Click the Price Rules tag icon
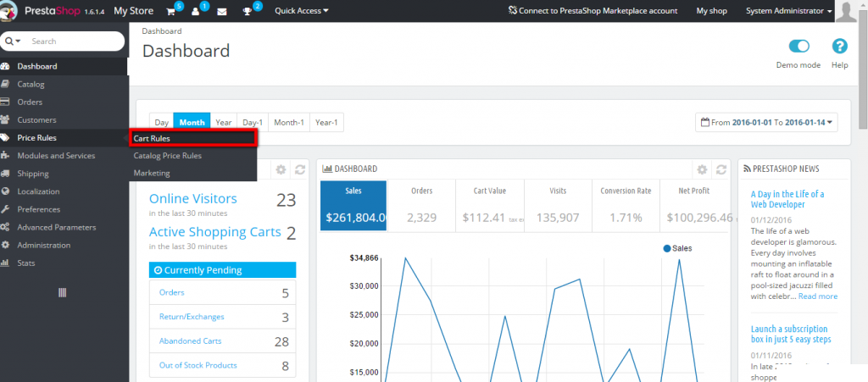Image resolution: width=868 pixels, height=382 pixels. (5, 138)
